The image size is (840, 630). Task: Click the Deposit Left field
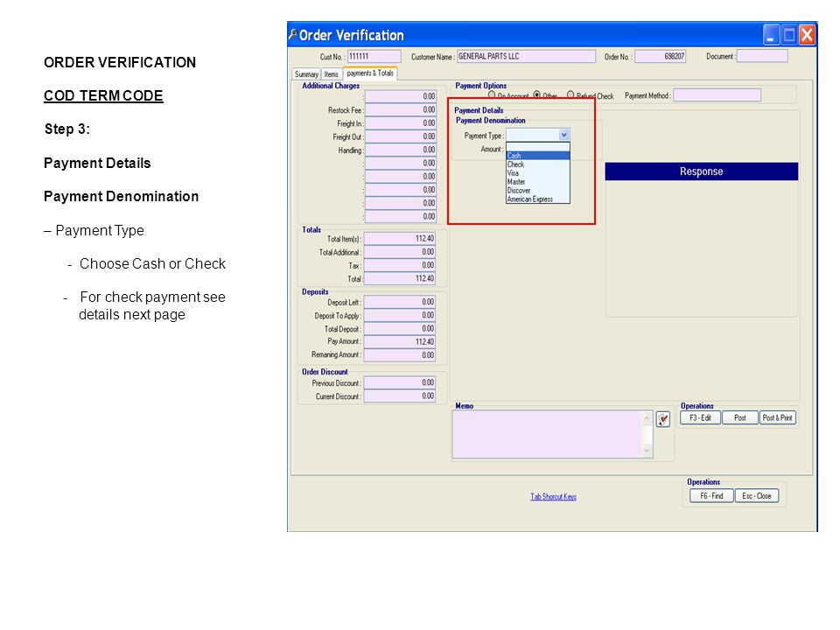400,302
